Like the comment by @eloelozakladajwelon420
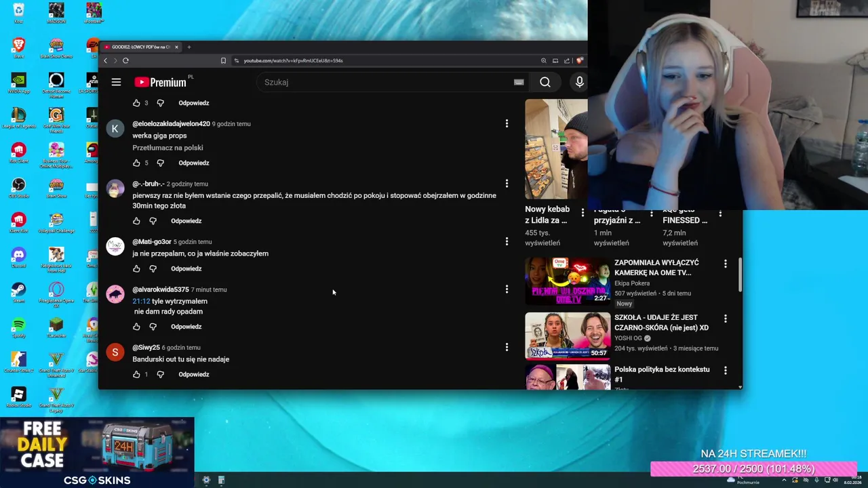868x488 pixels. 136,163
